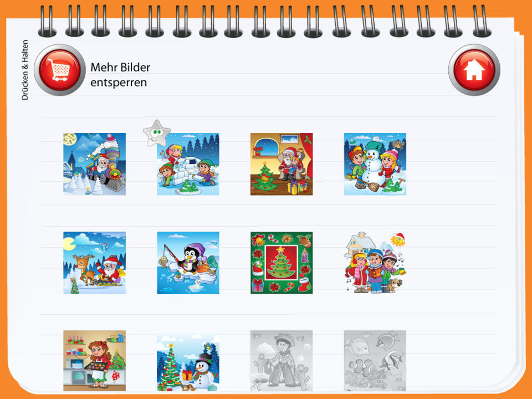Tap the grey smiling star icon

pyautogui.click(x=156, y=133)
